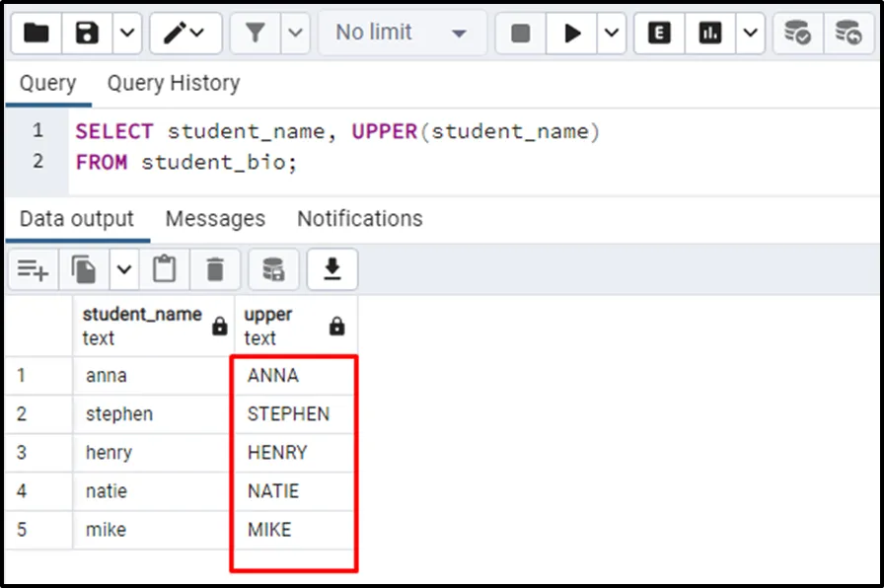The height and width of the screenshot is (588, 884).
Task: Click the Commit database icon
Action: click(x=797, y=34)
